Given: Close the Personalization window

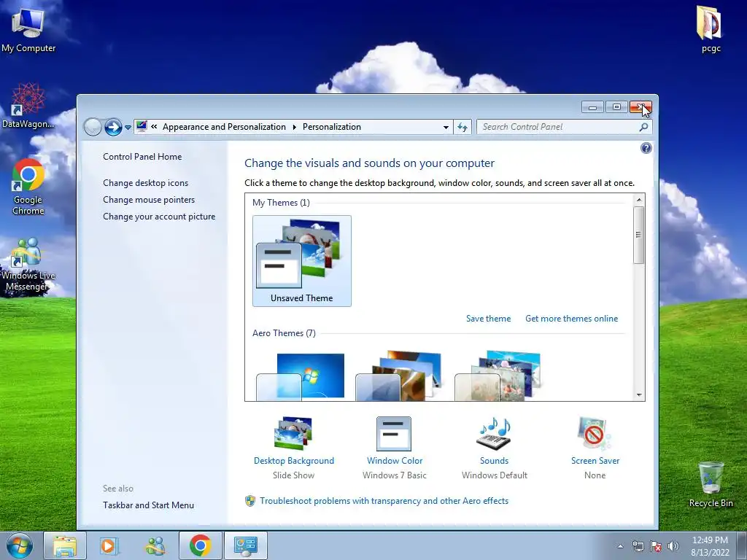Looking at the screenshot, I should (x=640, y=107).
